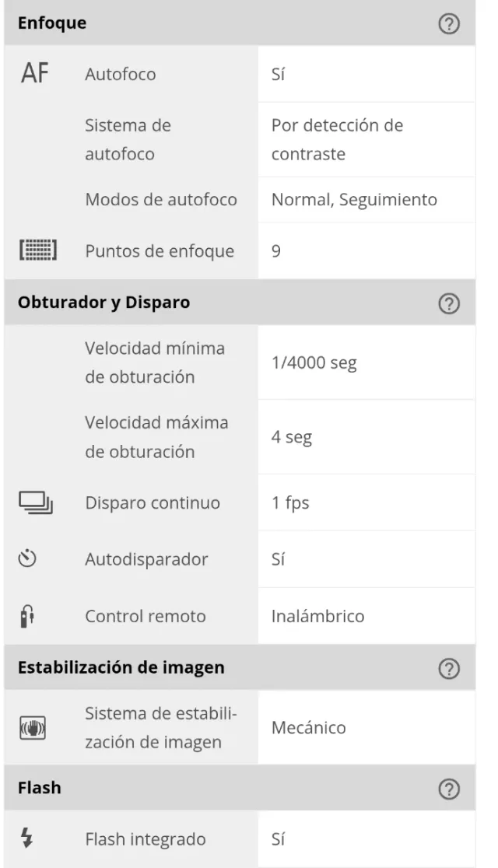Click the AF autofocus icon
Viewport: 498px width, 868px height.
tap(33, 75)
